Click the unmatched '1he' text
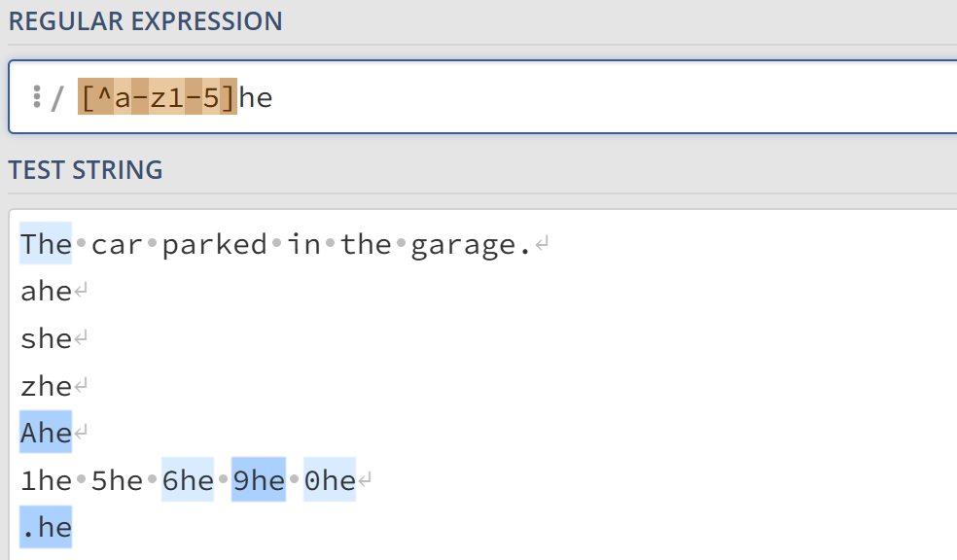 click(46, 480)
